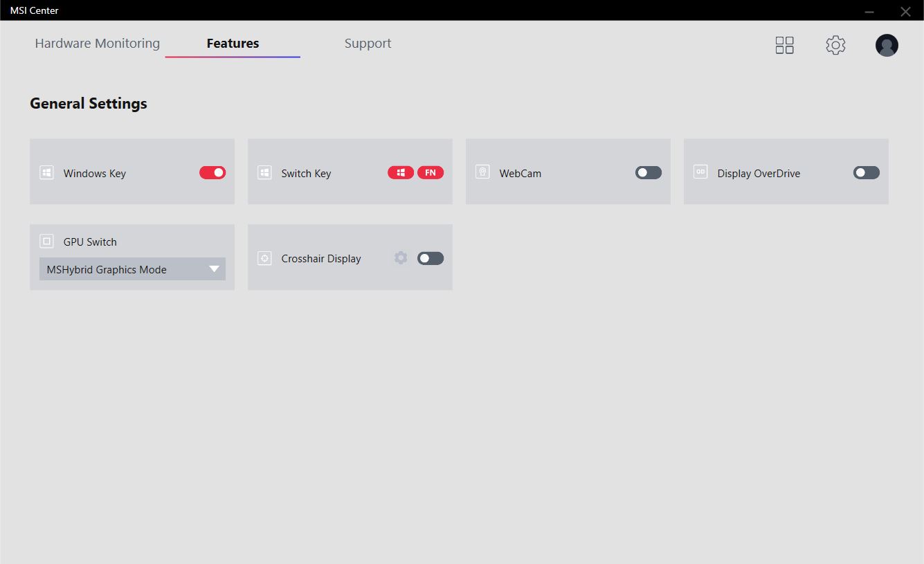Click the user profile avatar
The height and width of the screenshot is (564, 924).
point(887,46)
